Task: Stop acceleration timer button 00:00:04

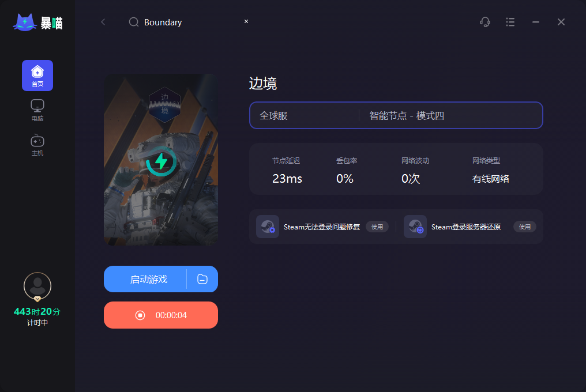Action: coord(161,315)
